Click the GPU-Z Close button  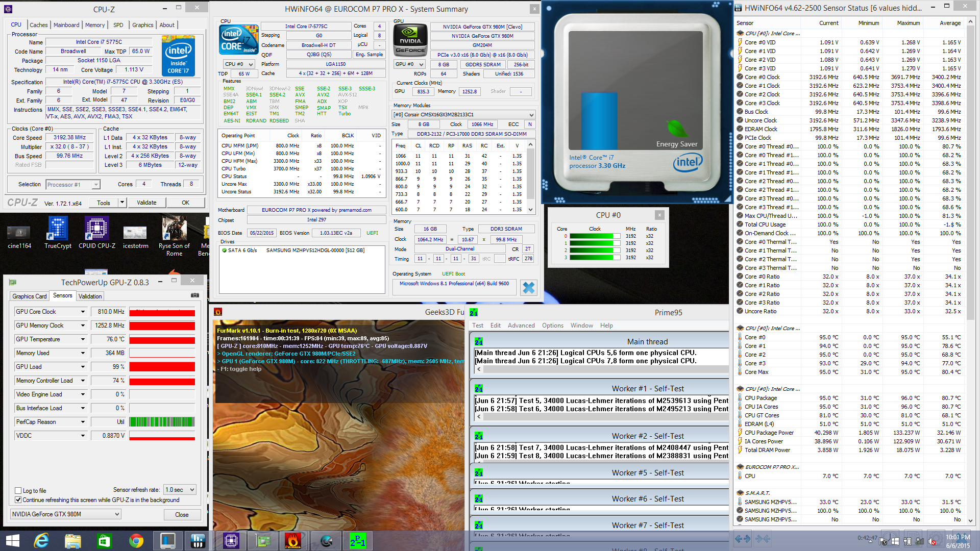point(182,514)
